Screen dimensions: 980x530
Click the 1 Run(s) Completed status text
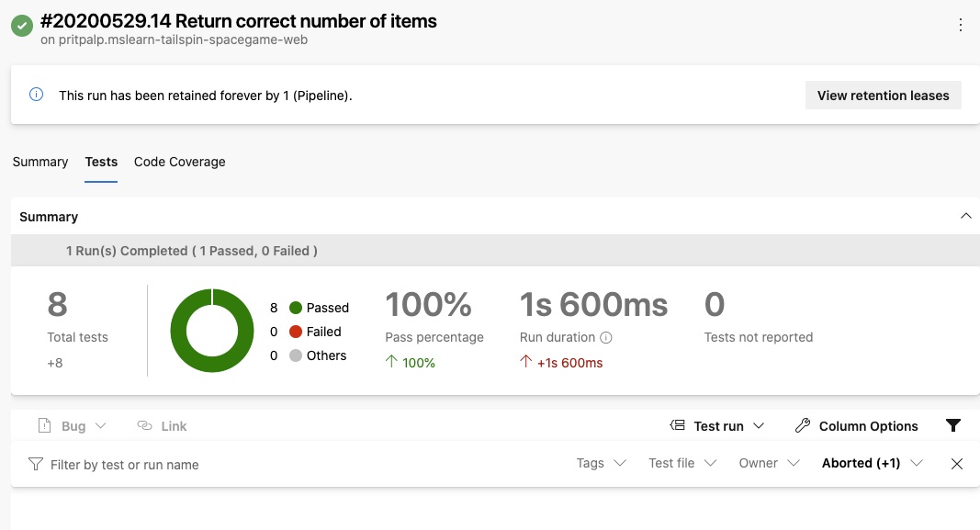[x=192, y=251]
